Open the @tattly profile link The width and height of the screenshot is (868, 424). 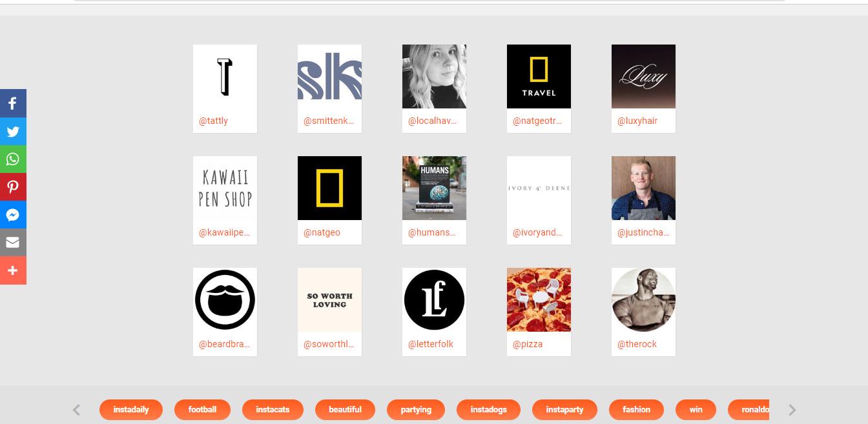(x=213, y=121)
